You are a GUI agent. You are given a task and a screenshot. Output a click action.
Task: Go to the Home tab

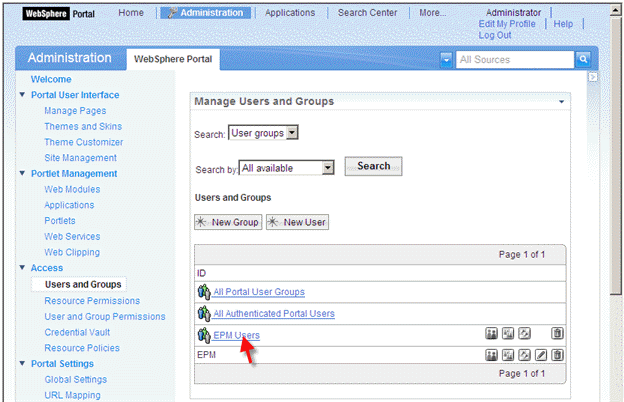(131, 13)
